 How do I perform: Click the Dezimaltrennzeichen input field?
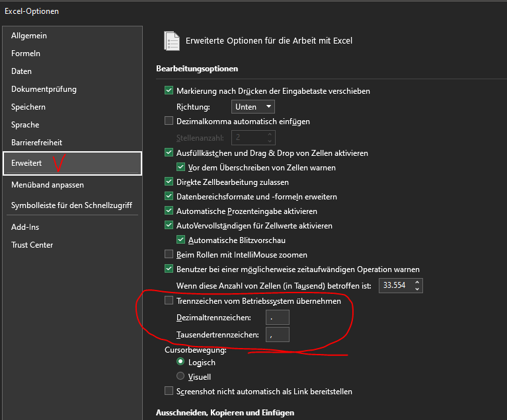click(277, 318)
